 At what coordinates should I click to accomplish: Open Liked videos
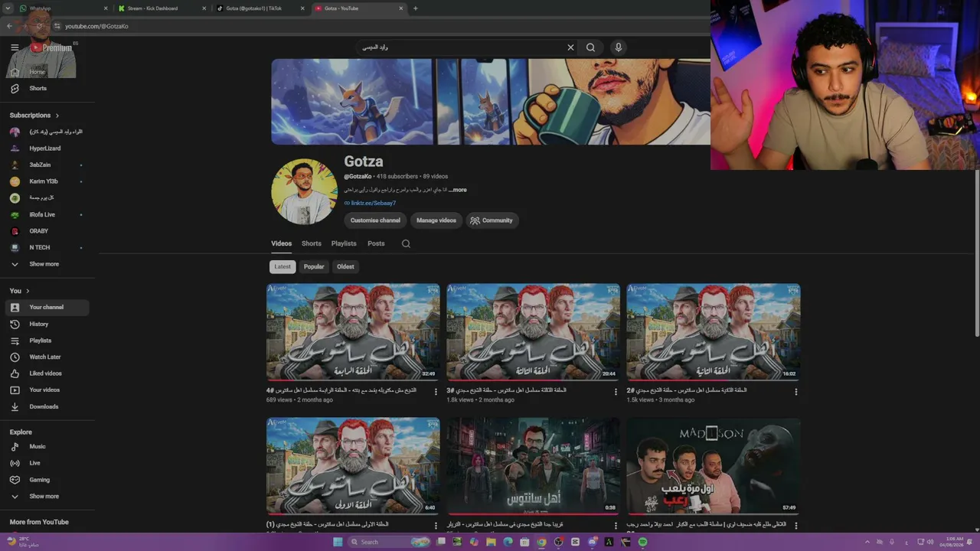(x=47, y=373)
